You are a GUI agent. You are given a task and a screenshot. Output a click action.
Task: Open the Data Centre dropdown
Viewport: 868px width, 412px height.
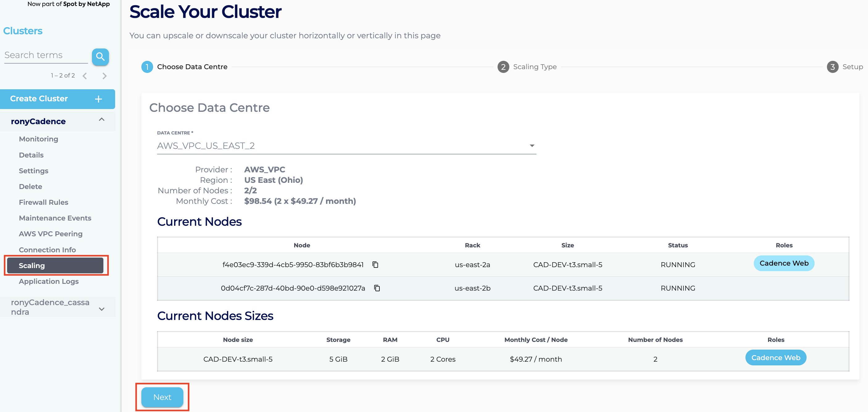tap(346, 146)
